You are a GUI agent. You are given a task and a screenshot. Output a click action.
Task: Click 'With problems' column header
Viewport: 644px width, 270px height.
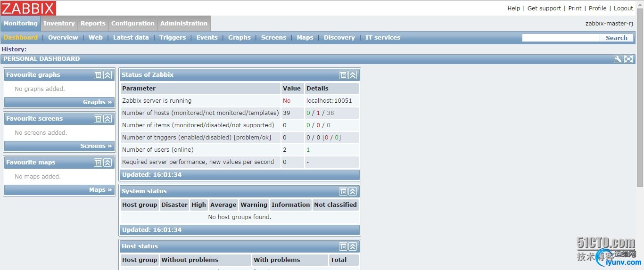pyautogui.click(x=289, y=260)
